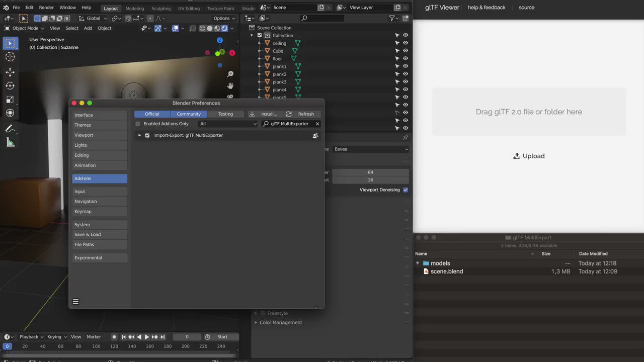This screenshot has width=644, height=362.
Task: Hide the ceiling object with its eye toggle
Action: pyautogui.click(x=406, y=43)
